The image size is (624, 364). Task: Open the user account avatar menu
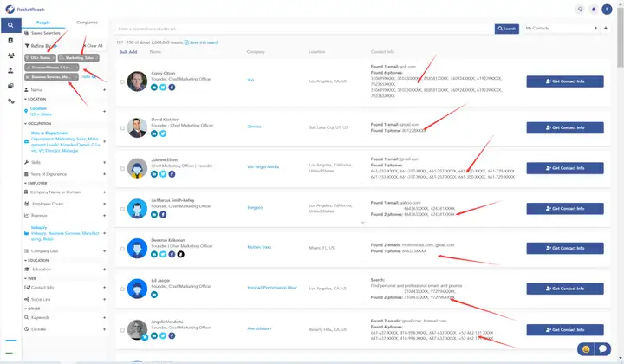(607, 10)
